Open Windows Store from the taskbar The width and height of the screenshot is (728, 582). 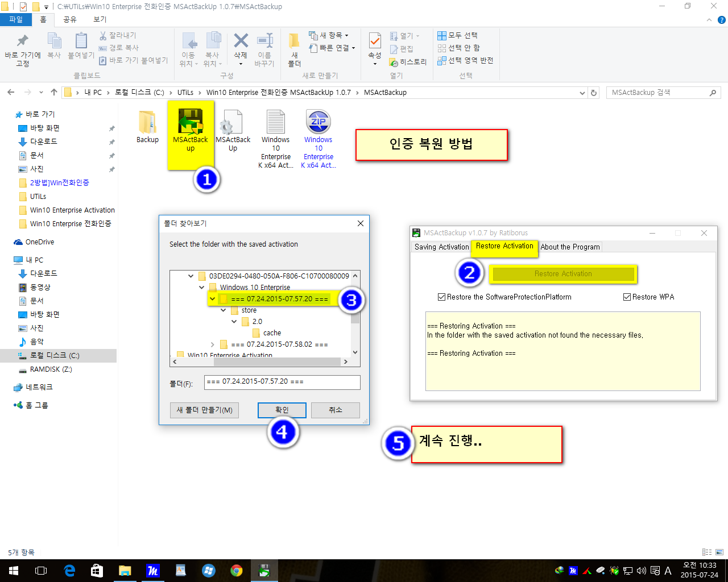[97, 571]
